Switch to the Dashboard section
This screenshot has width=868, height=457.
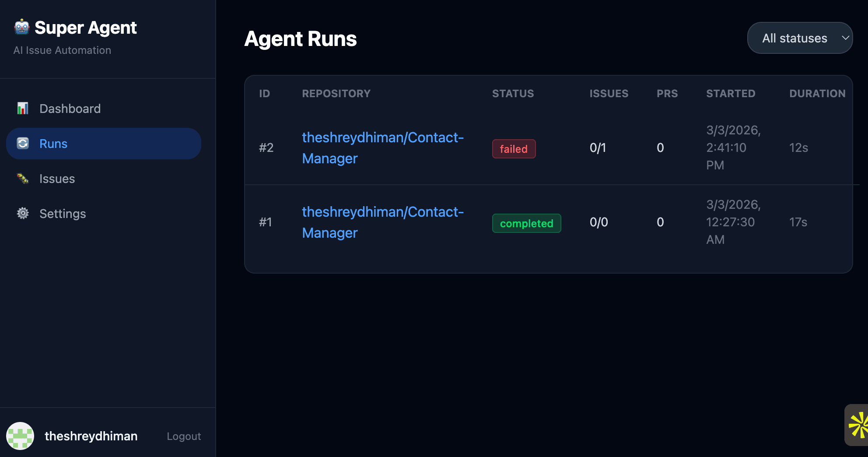click(70, 108)
